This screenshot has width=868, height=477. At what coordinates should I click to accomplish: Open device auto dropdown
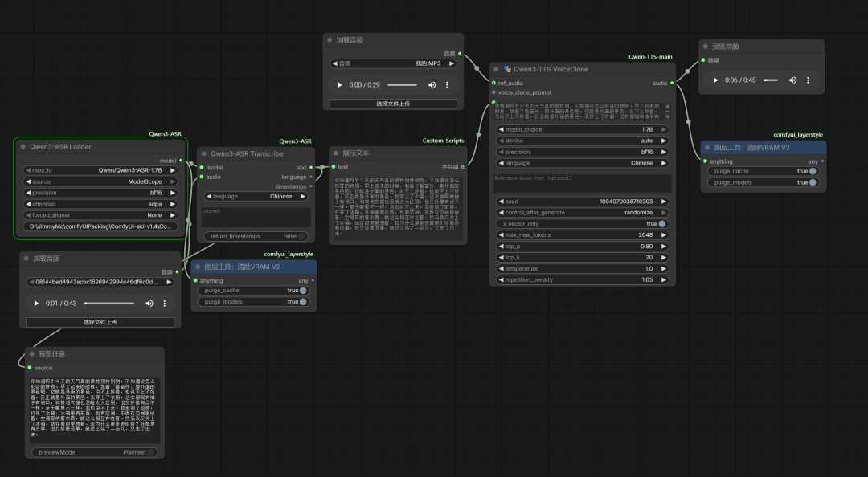coord(583,141)
